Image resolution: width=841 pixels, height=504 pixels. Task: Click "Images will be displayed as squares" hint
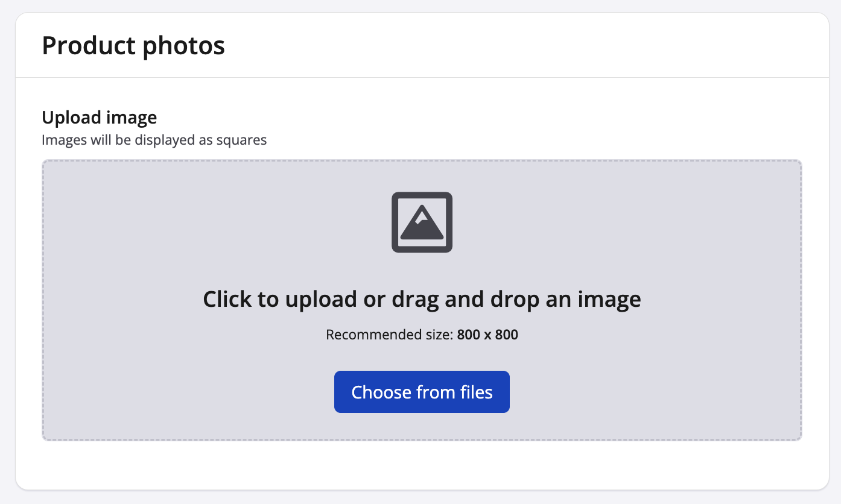[154, 140]
